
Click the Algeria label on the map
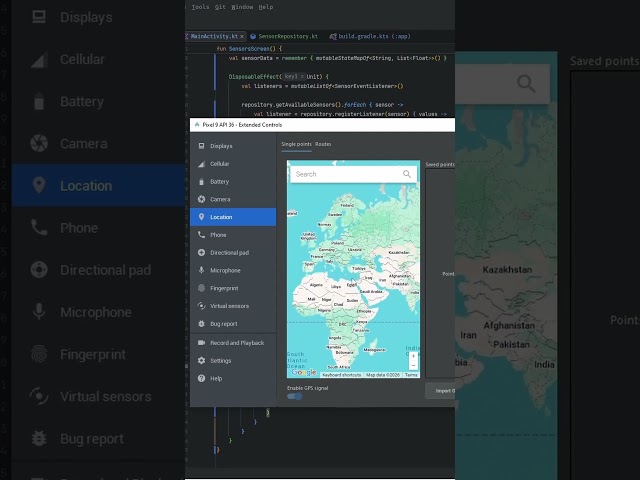click(316, 285)
